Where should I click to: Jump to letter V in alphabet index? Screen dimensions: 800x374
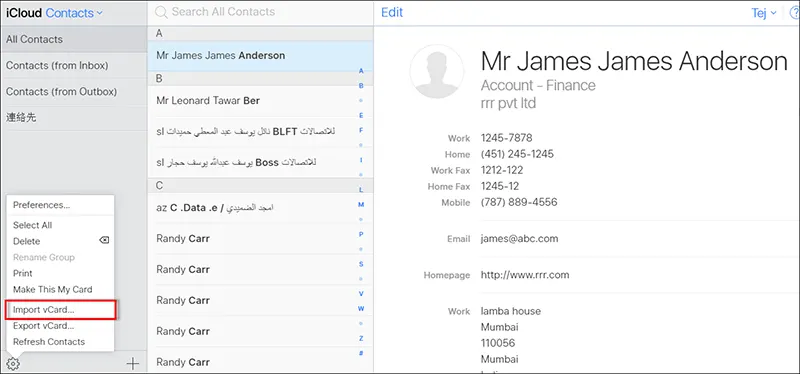[x=361, y=293]
